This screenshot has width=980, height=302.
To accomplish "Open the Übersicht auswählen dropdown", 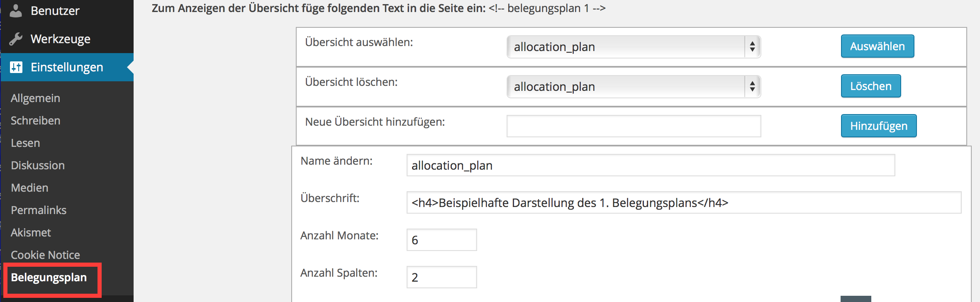I will pyautogui.click(x=634, y=47).
